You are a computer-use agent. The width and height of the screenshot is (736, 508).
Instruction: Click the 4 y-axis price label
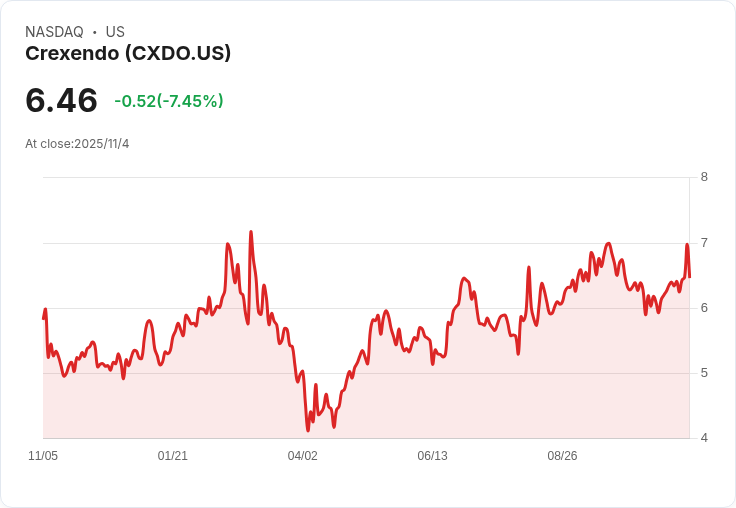tap(704, 438)
